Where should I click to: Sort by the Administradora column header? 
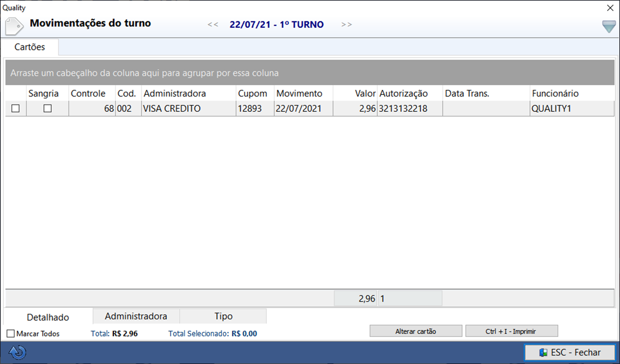coord(189,94)
